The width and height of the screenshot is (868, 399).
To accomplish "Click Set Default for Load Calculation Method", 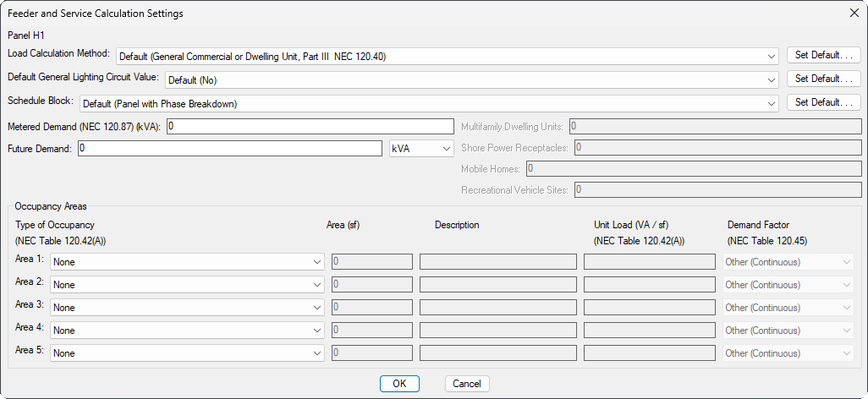I will (x=823, y=56).
